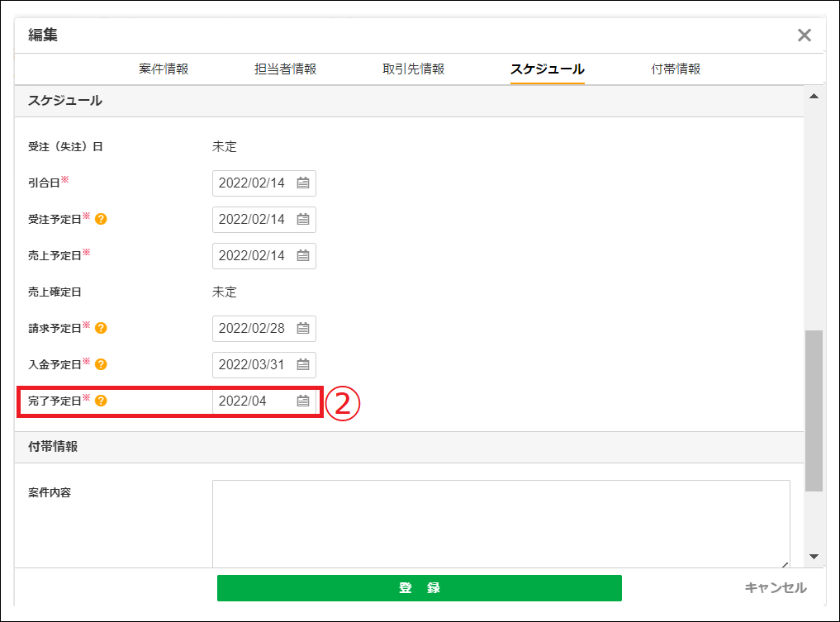840x622 pixels.
Task: Open calendar picker for 受注予定日
Action: coord(303,220)
